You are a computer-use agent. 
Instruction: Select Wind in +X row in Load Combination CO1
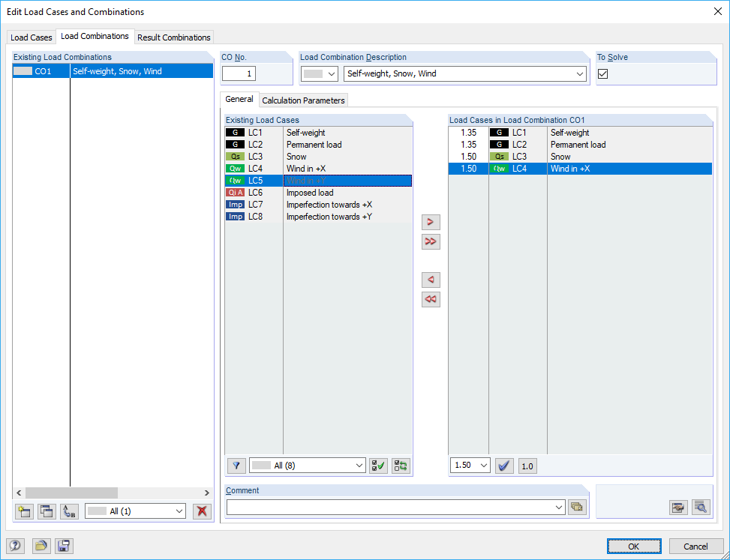pyautogui.click(x=580, y=169)
